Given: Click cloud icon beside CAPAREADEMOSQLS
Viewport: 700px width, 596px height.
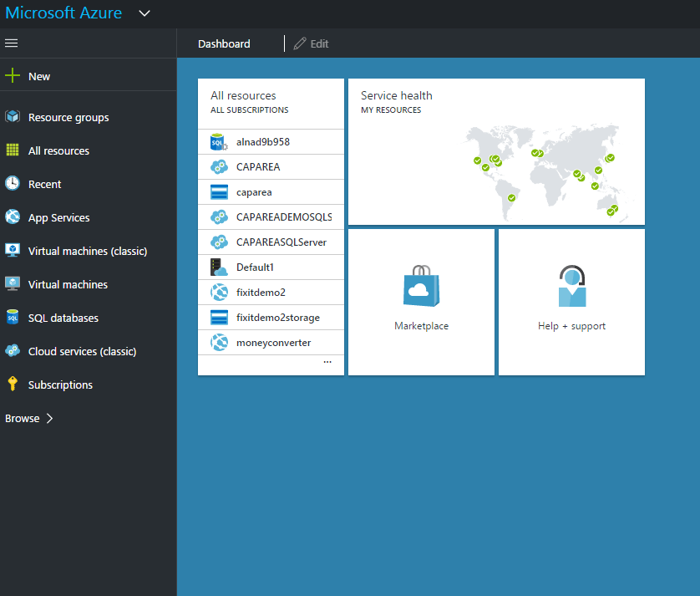Looking at the screenshot, I should pos(219,217).
